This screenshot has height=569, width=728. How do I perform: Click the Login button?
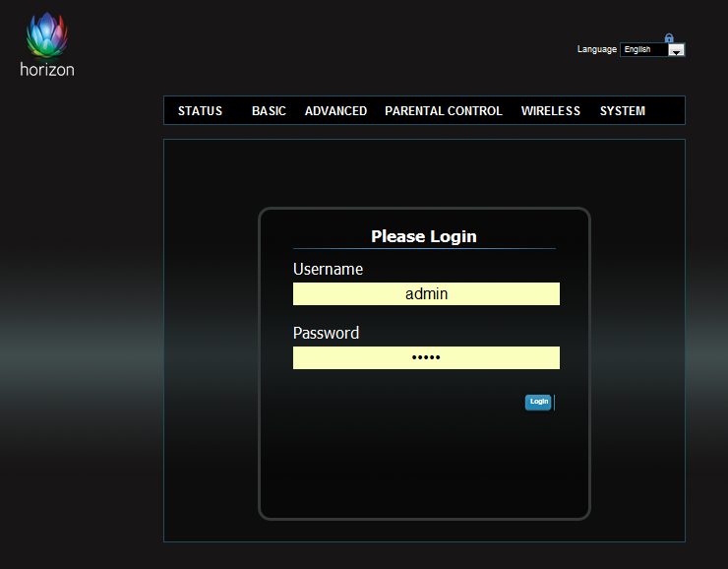pos(538,403)
